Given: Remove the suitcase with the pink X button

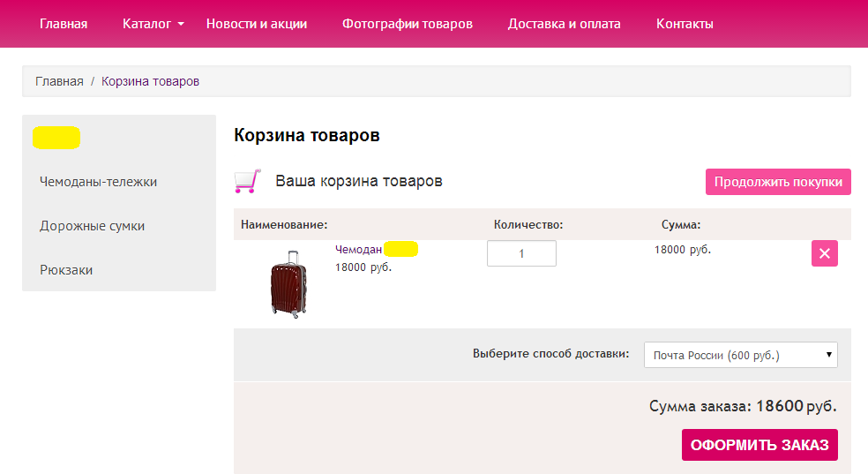Looking at the screenshot, I should point(824,253).
